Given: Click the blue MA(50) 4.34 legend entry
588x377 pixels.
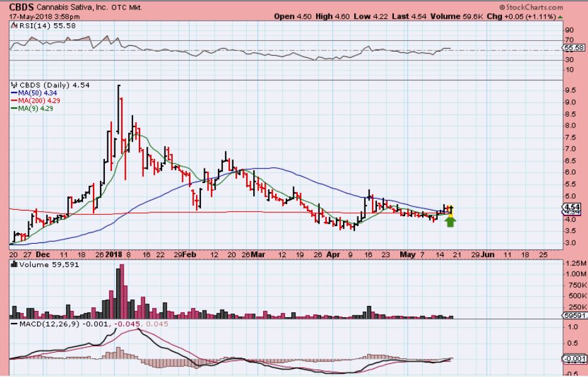Looking at the screenshot, I should click(x=35, y=93).
